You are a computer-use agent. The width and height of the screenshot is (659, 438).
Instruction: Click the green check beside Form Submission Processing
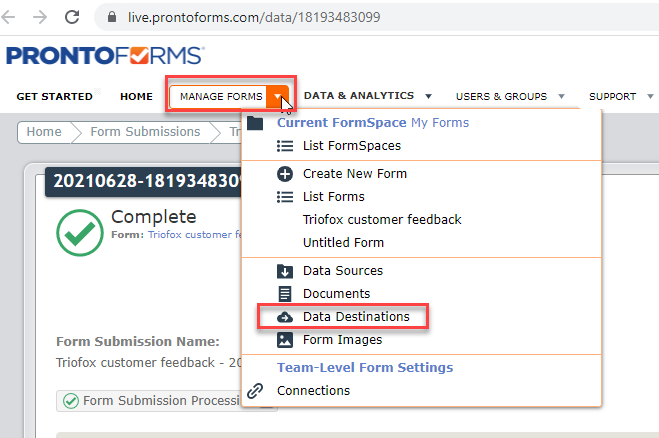(71, 401)
